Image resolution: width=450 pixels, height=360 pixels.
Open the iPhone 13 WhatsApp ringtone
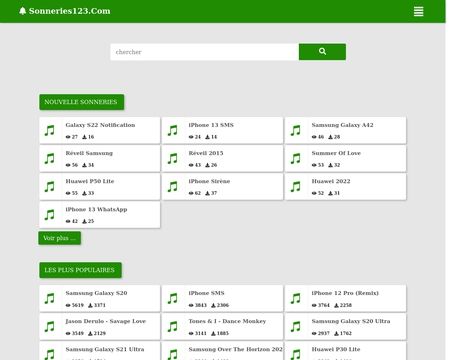pyautogui.click(x=96, y=209)
